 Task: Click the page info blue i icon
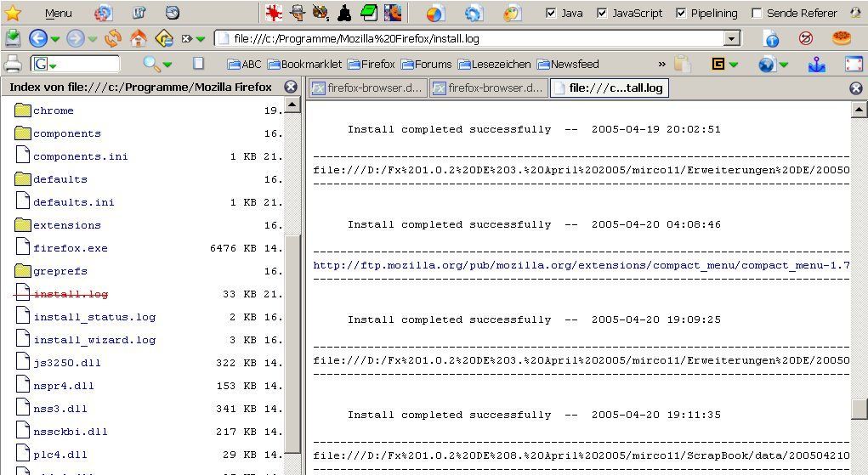tap(771, 38)
